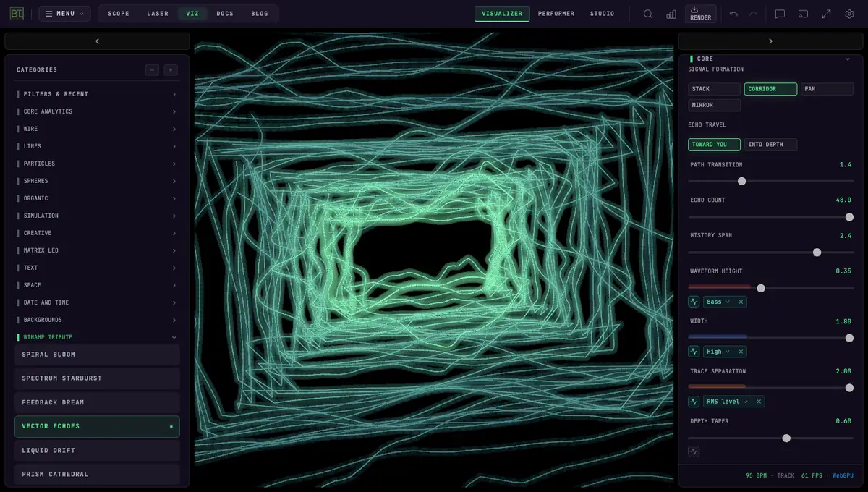
Task: Open settings gear icon
Action: 849,14
